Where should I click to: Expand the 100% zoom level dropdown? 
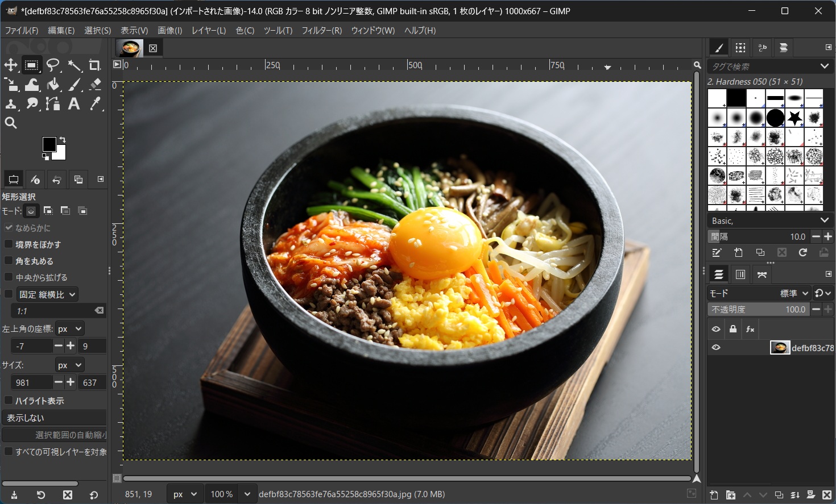click(x=247, y=494)
